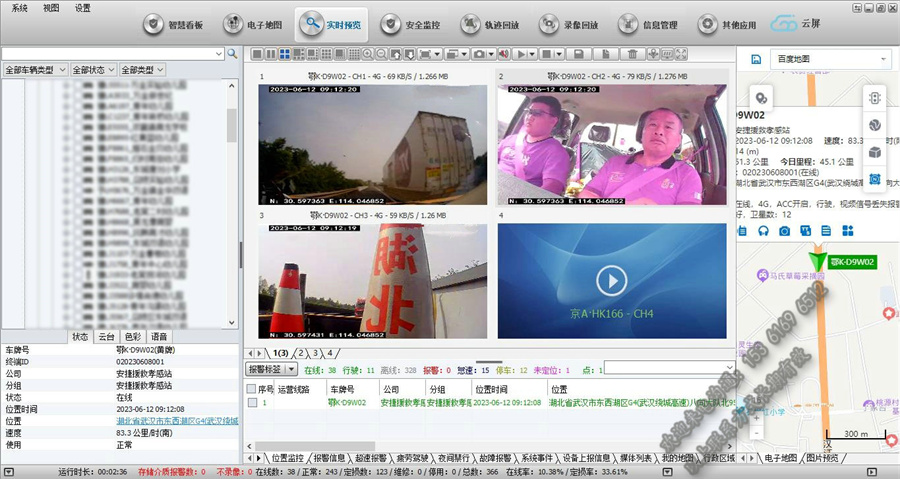This screenshot has width=900, height=479.
Task: Click the search magnifier in vehicle panel
Action: pos(232,53)
